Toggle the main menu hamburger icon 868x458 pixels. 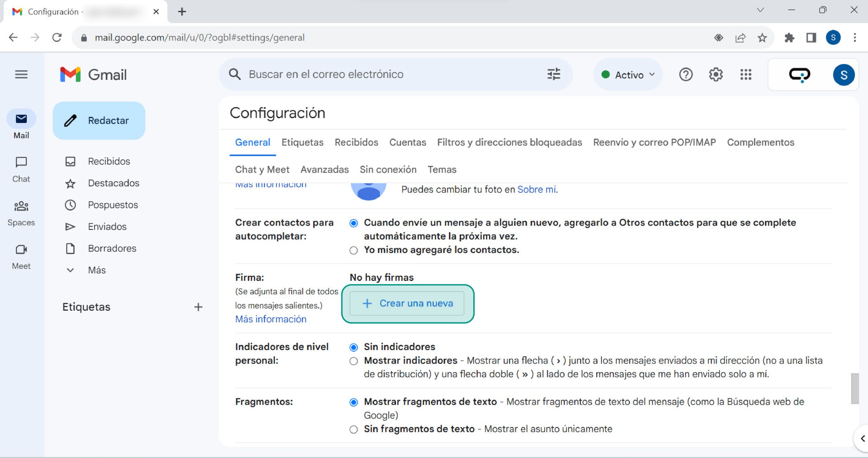(21, 74)
